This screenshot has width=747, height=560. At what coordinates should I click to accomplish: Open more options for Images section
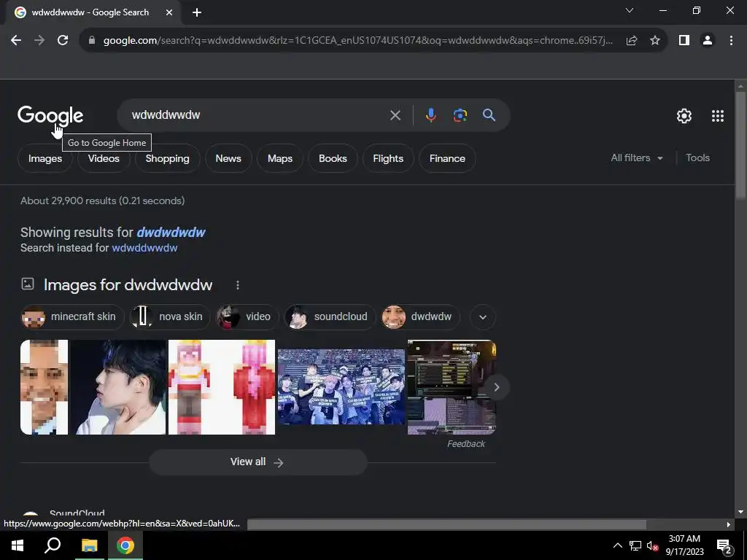click(x=238, y=285)
